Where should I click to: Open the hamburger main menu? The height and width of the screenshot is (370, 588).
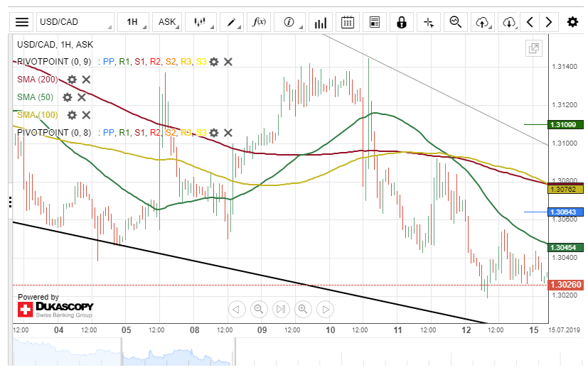[23, 22]
